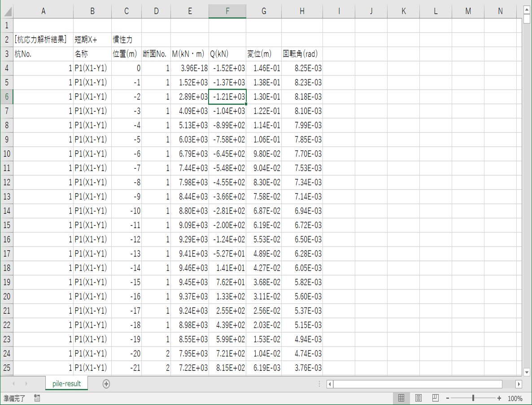Select row 6 header
532x405 pixels.
tap(6, 97)
